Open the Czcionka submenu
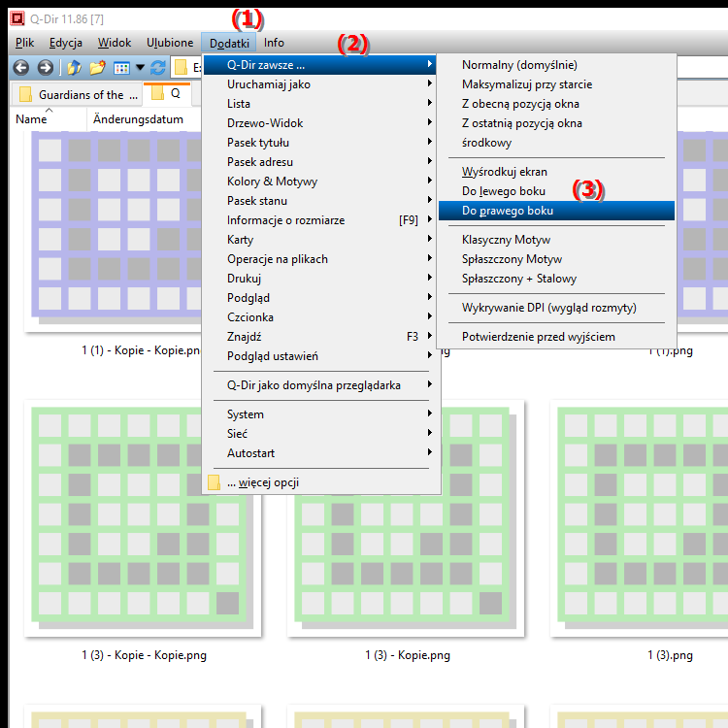This screenshot has width=728, height=728. (x=319, y=317)
